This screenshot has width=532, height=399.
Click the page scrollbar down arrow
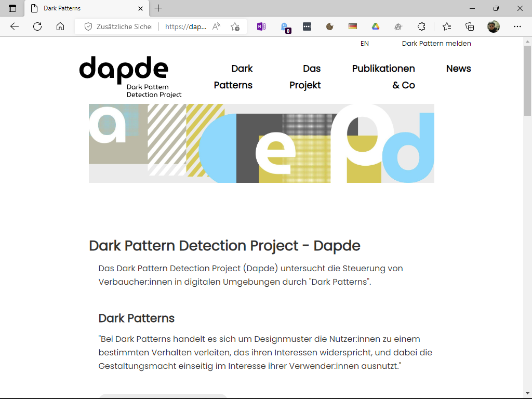(527, 393)
